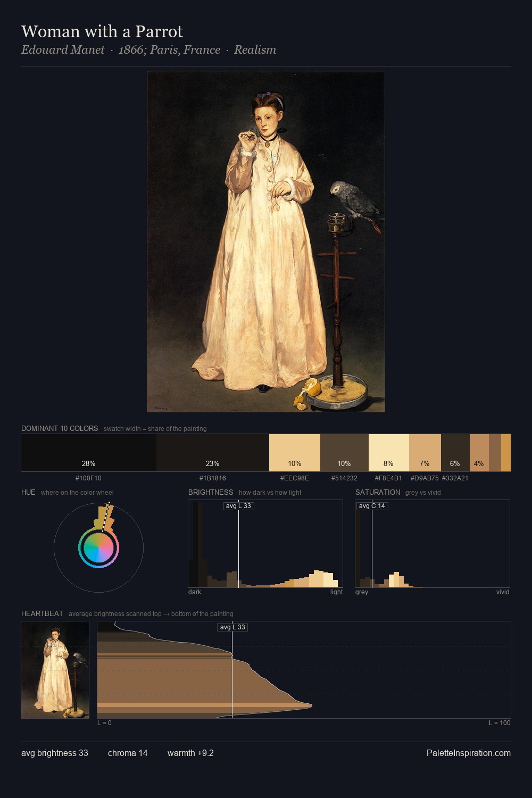Click the avg L 33 brightness marker
This screenshot has height=798, width=532.
pyautogui.click(x=238, y=506)
